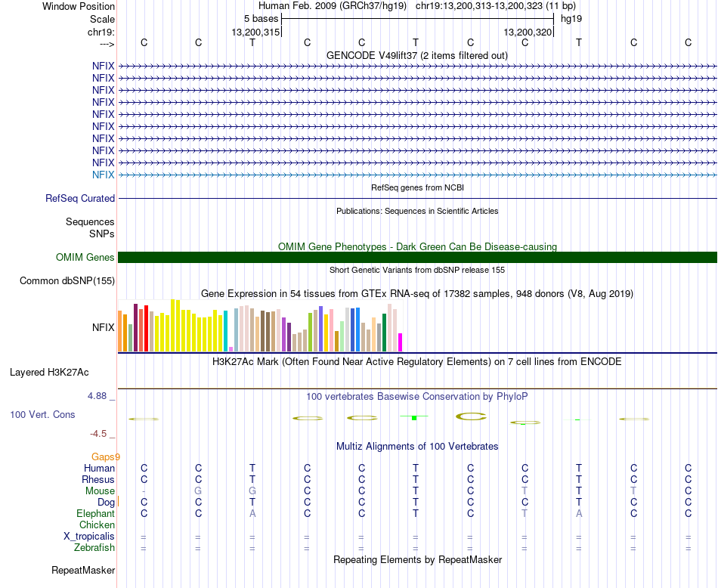
Task: Click '100 vertebrates Basewise Conservation by PhyloP' title
Action: [x=417, y=396]
